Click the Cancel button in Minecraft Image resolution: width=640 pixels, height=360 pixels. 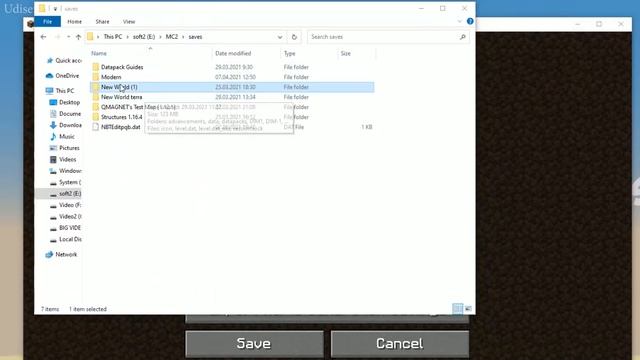(x=400, y=344)
